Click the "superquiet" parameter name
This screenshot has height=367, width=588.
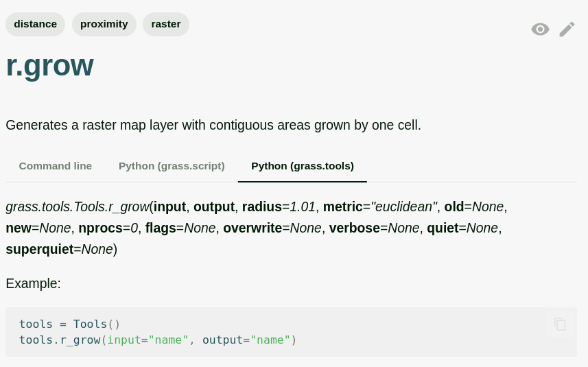(39, 249)
